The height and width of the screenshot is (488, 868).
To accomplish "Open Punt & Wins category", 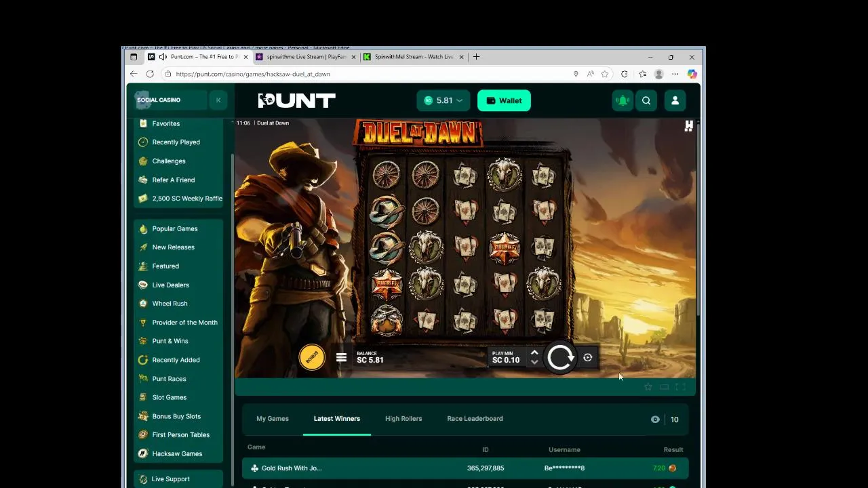I will pyautogui.click(x=170, y=341).
